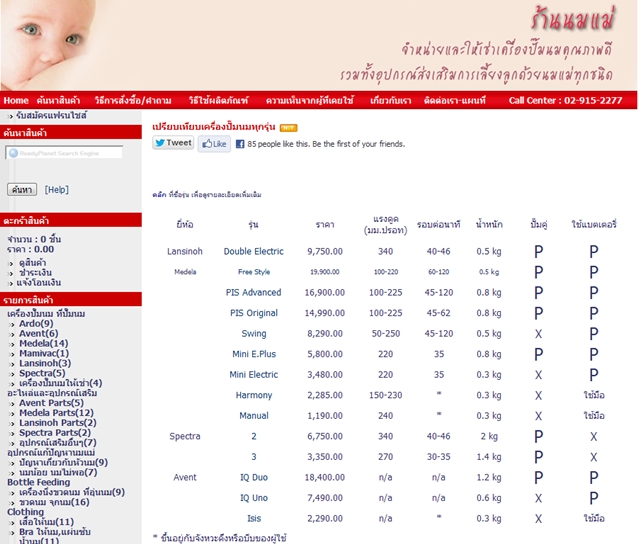Click the Call Center 02-915-2277 text

(x=565, y=100)
